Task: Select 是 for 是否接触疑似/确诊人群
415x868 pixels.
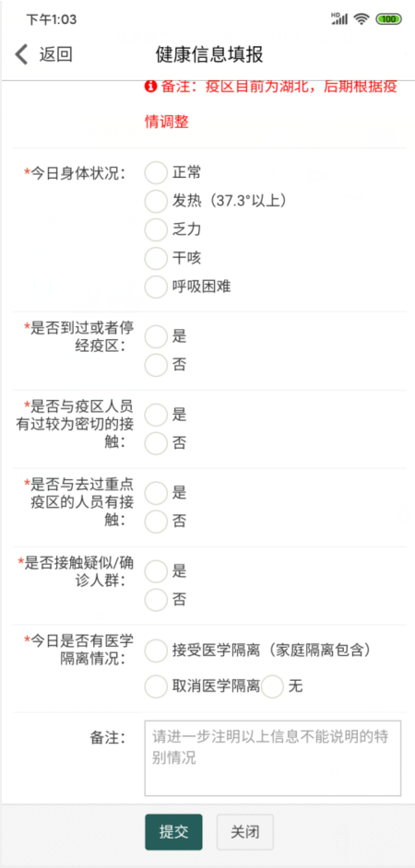Action: 156,571
